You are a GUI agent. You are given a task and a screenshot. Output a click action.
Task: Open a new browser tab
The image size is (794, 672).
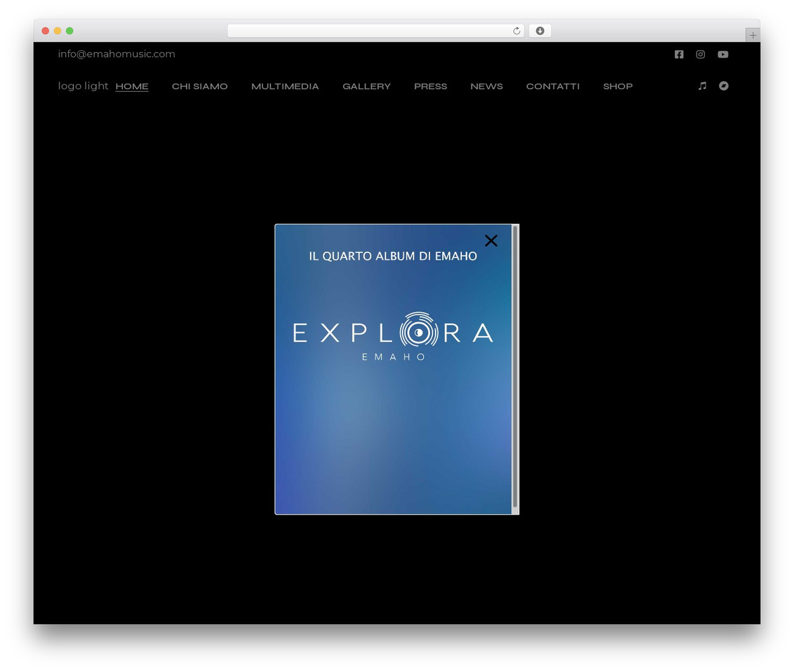[753, 35]
